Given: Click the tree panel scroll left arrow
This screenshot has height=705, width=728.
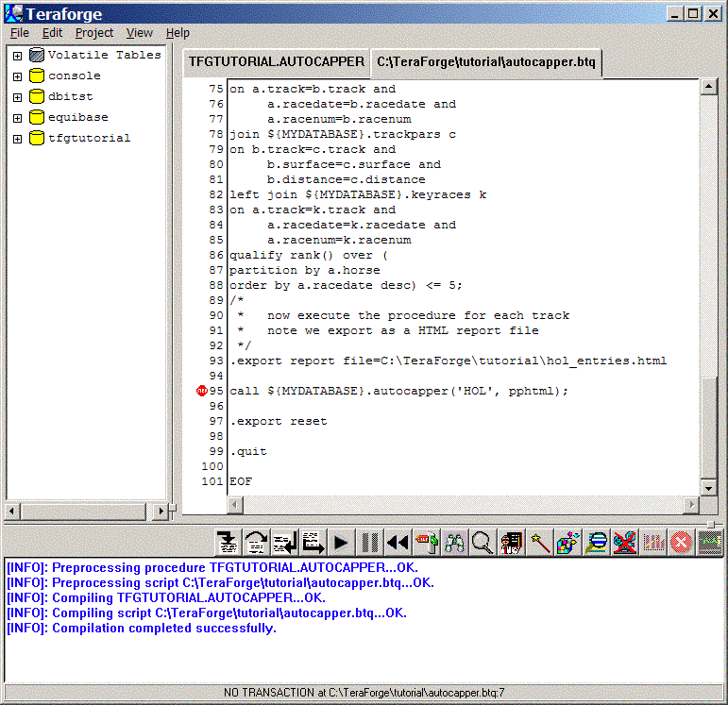Looking at the screenshot, I should [x=11, y=511].
